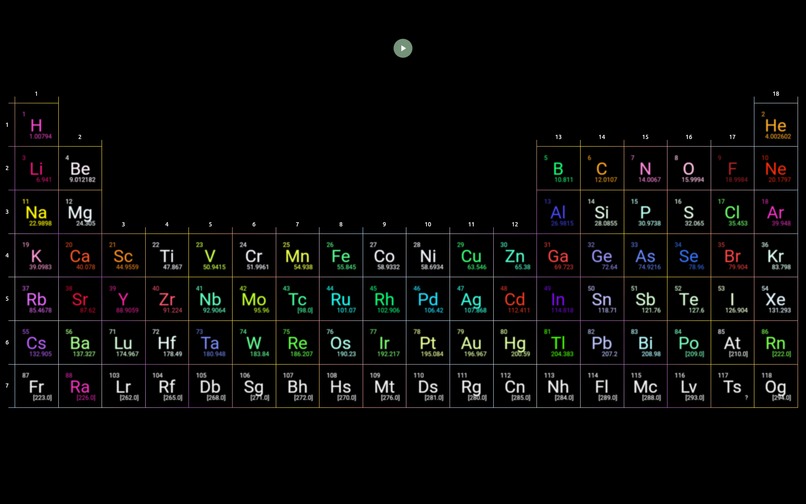Click the Iodine (I) element
The width and height of the screenshot is (806, 504).
(x=732, y=299)
